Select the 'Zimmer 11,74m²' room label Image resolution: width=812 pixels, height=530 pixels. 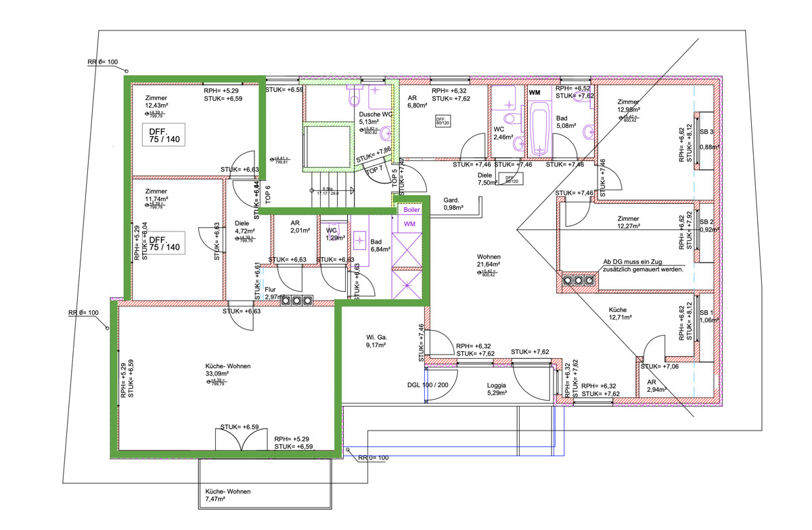[x=157, y=195]
